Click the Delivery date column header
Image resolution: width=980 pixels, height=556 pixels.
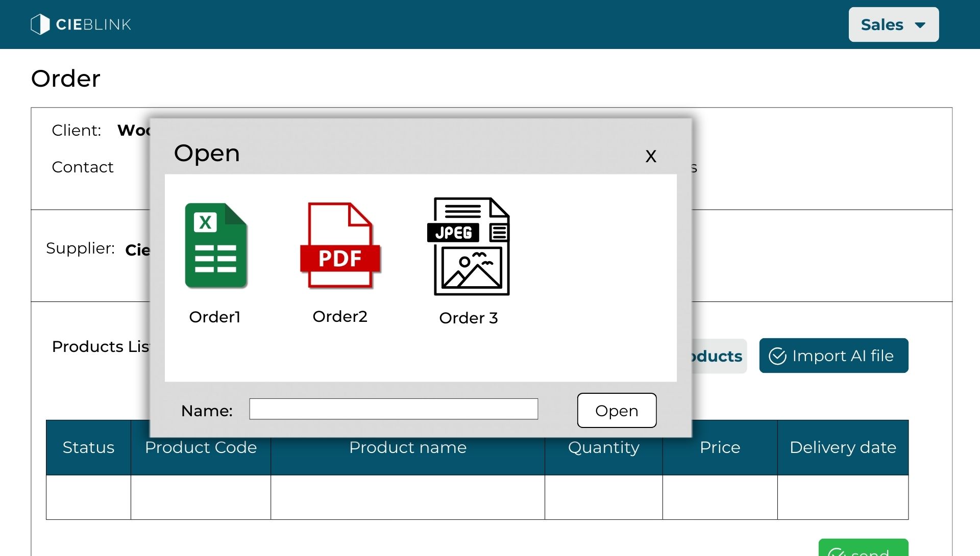[843, 447]
